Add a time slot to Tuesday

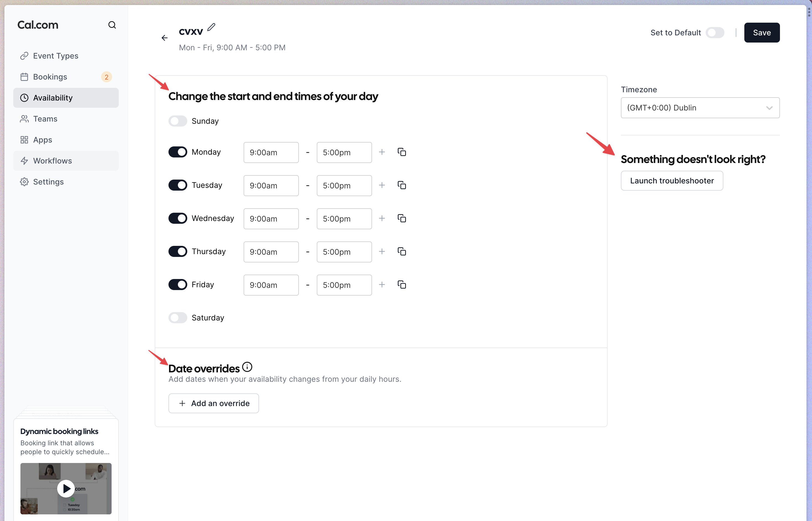point(382,185)
